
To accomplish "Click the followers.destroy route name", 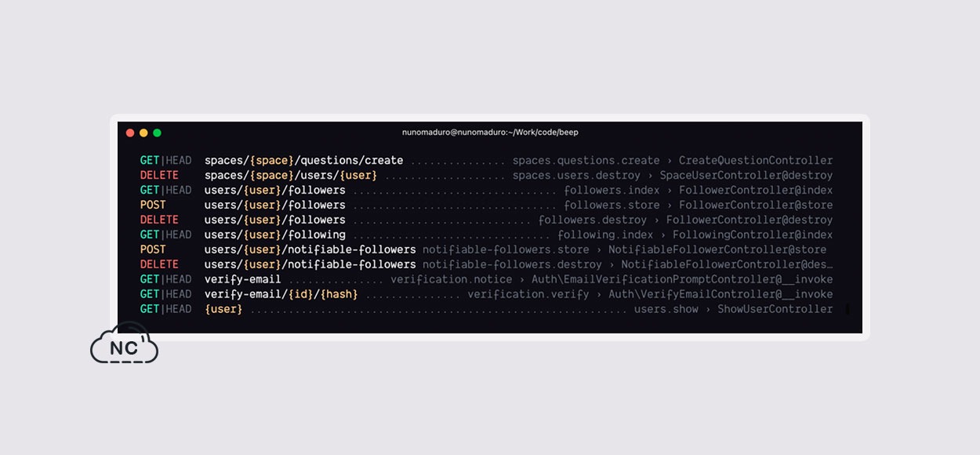I will (x=593, y=220).
